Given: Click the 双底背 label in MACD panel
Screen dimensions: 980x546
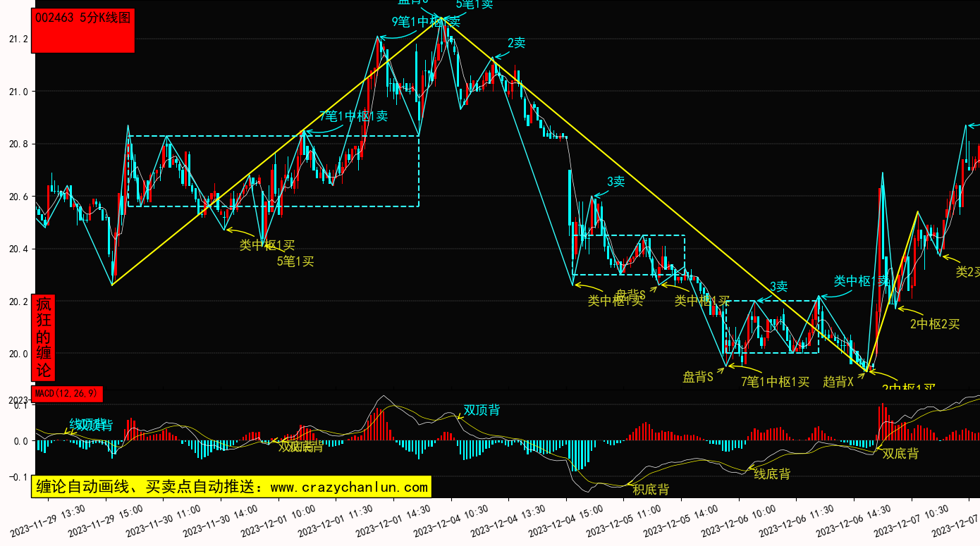Looking at the screenshot, I should point(900,454).
